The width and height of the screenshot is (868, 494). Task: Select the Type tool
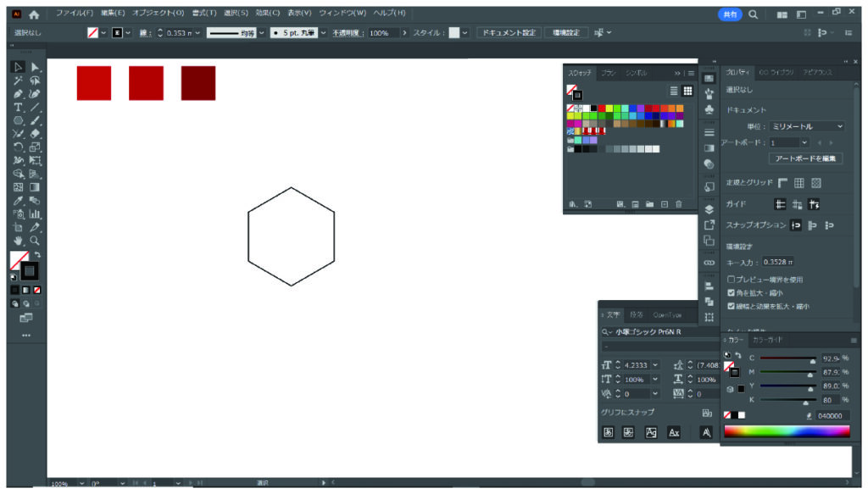18,108
